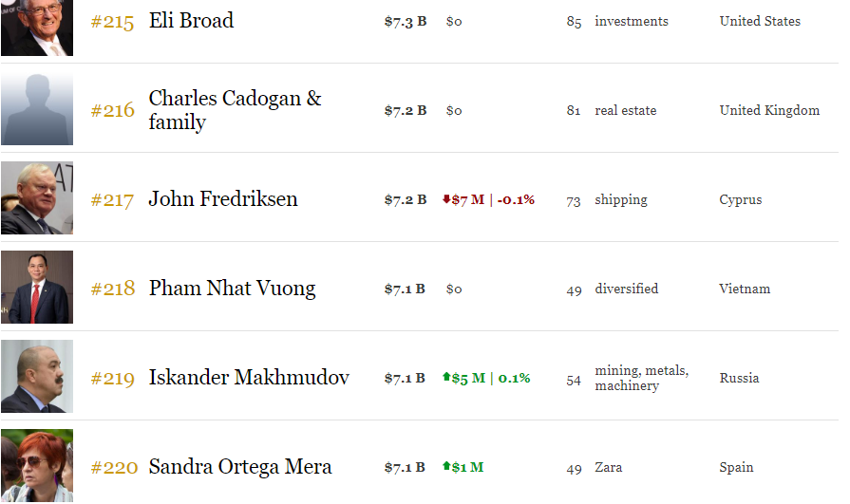Click green up arrow for Sandra Ortega Mera
850x504 pixels.
click(446, 466)
